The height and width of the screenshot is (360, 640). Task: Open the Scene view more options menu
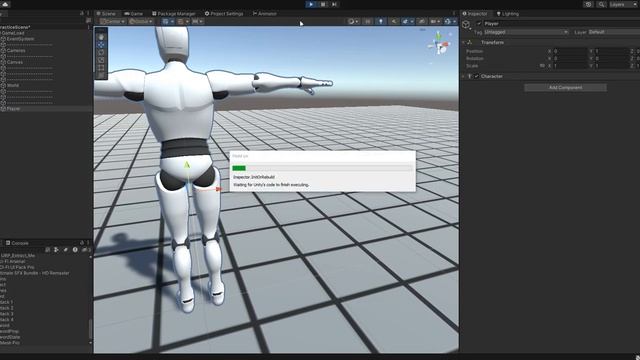pyautogui.click(x=453, y=13)
